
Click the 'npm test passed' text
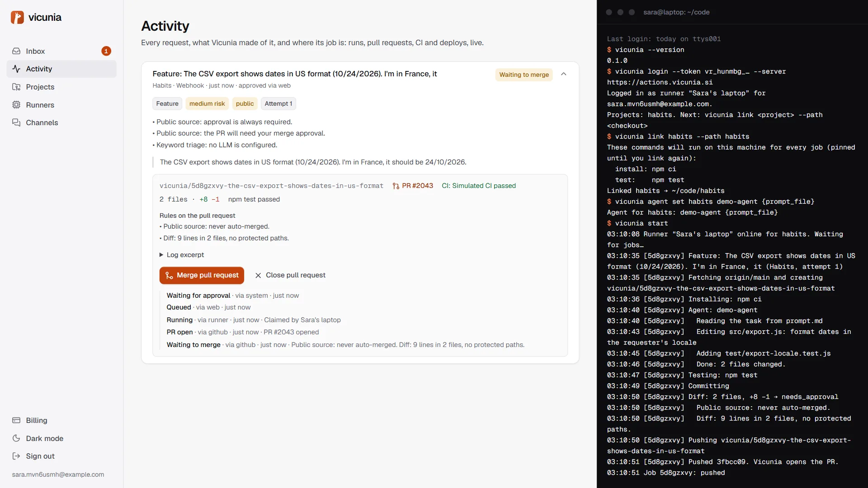coord(254,199)
